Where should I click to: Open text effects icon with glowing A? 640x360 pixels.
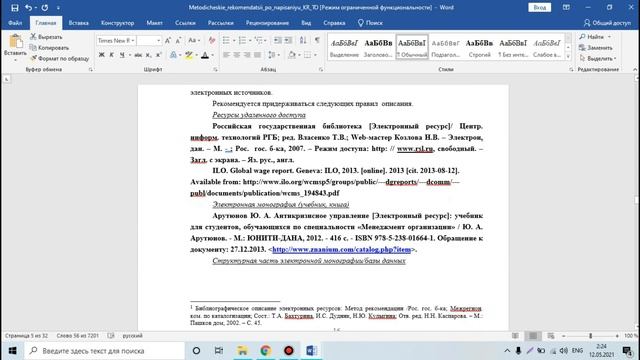(x=173, y=55)
